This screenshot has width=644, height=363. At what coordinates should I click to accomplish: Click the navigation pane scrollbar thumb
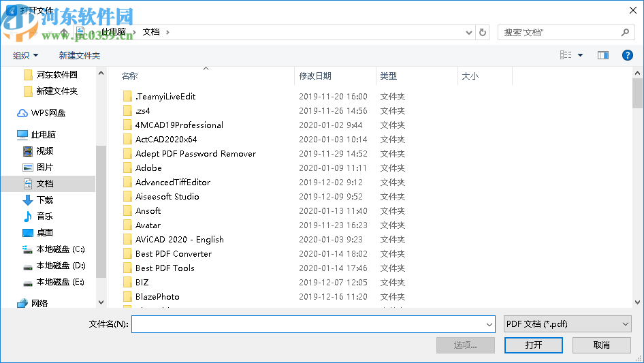(101, 212)
